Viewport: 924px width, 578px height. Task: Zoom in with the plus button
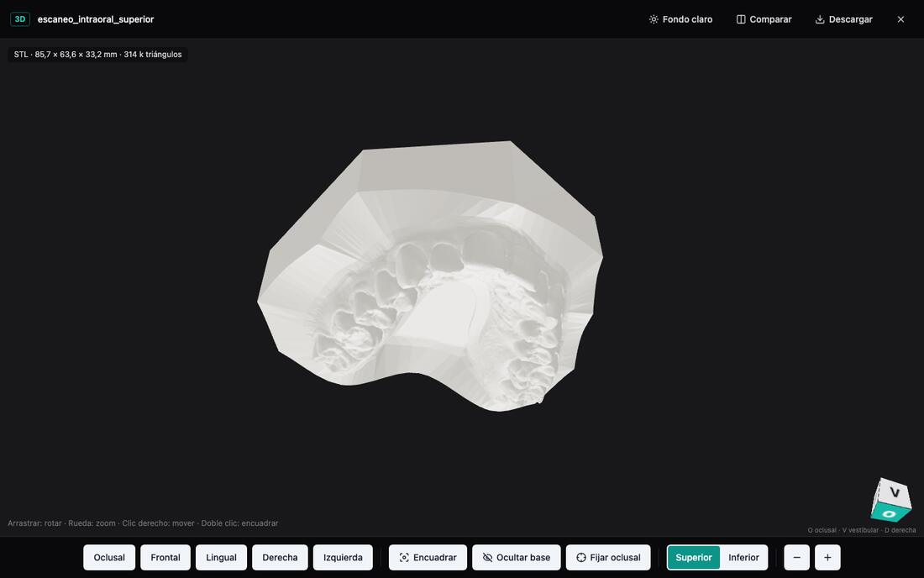click(827, 557)
